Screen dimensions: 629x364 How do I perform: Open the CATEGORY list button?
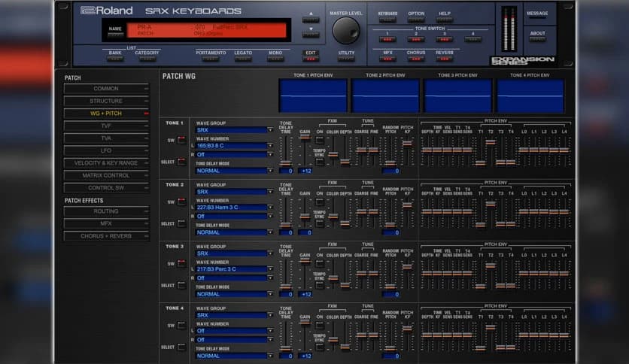(x=147, y=59)
